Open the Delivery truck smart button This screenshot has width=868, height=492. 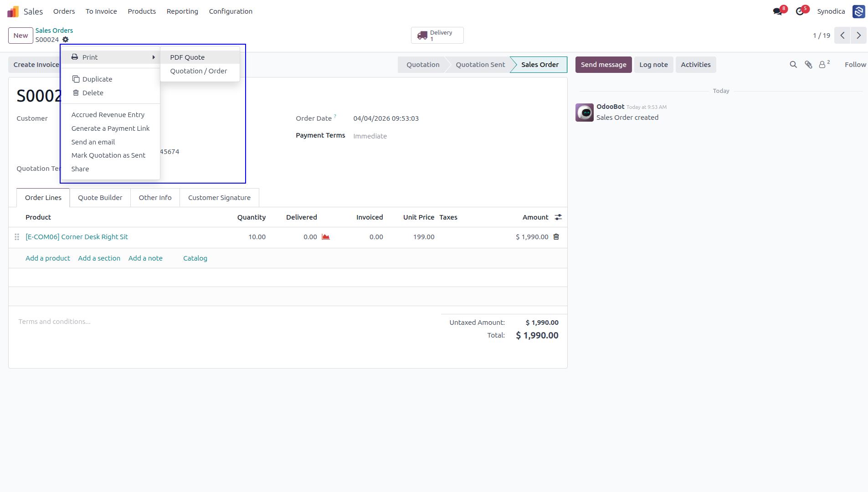coord(437,36)
